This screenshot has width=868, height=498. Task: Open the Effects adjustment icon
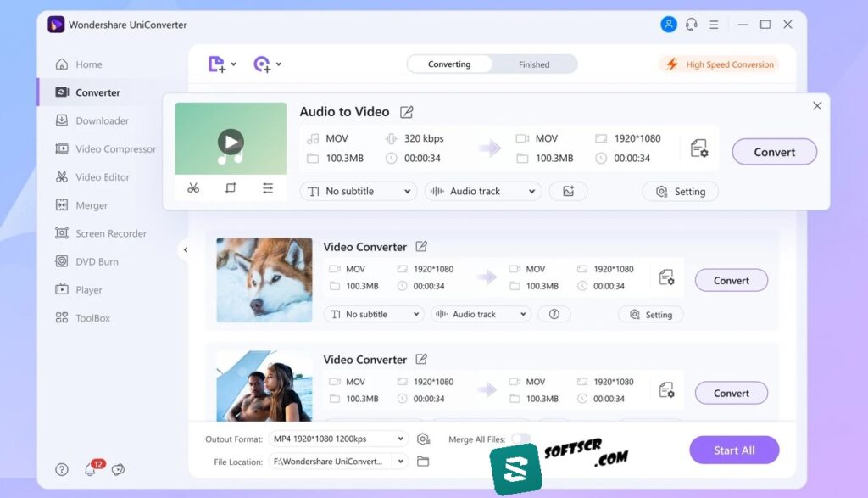click(x=269, y=187)
